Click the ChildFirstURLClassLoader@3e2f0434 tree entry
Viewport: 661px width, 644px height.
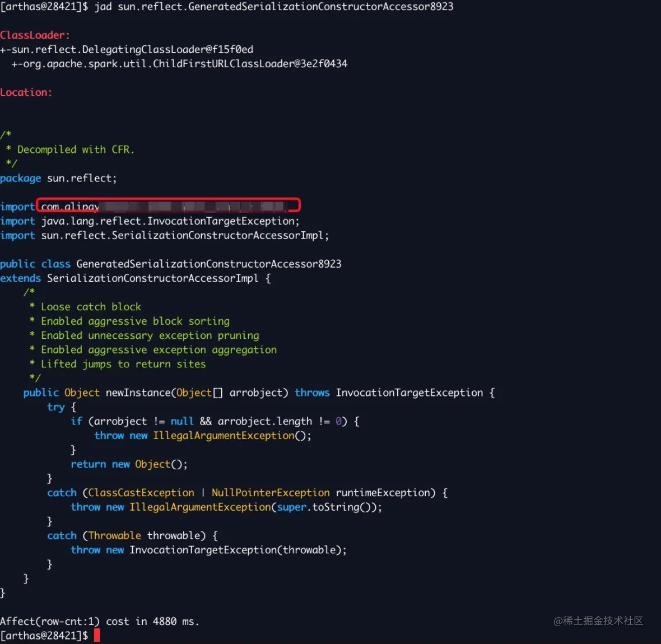[x=179, y=64]
